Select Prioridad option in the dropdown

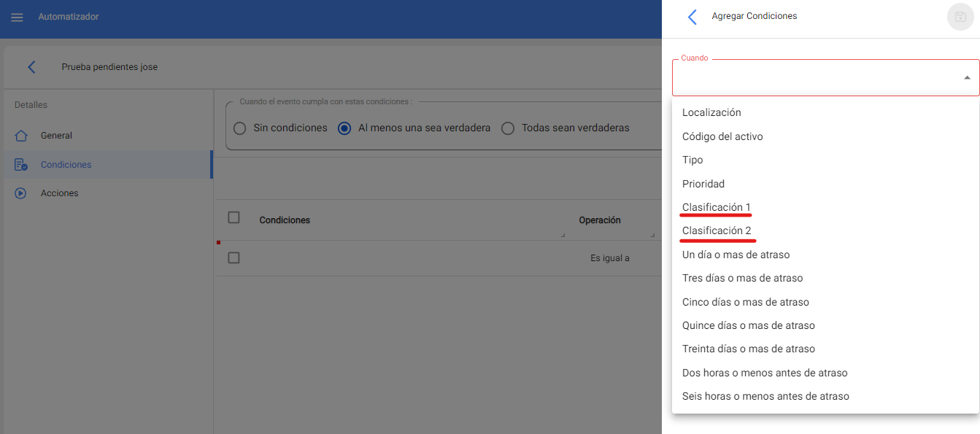[703, 184]
